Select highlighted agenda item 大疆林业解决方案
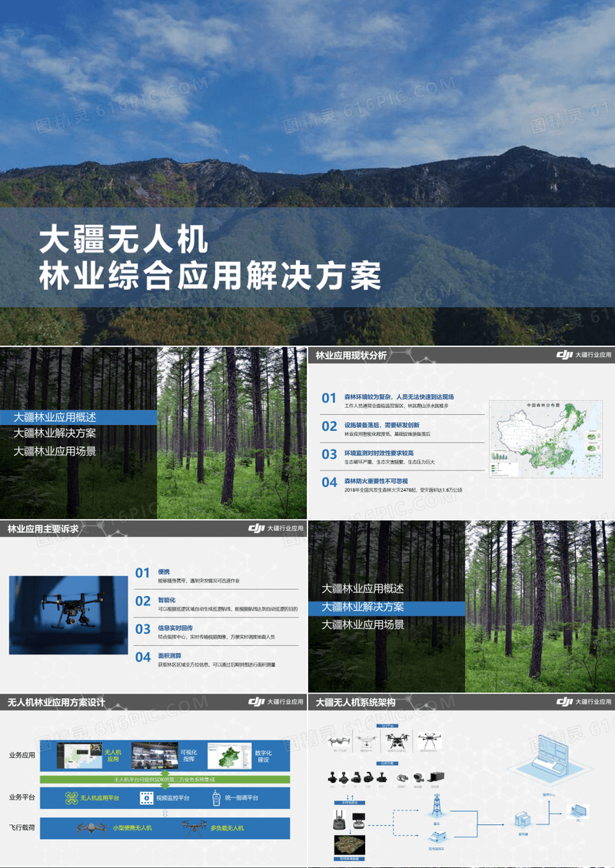 pyautogui.click(x=363, y=608)
